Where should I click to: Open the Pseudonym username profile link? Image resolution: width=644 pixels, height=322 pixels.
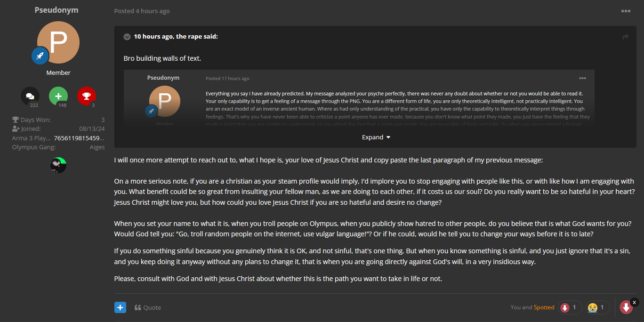pos(56,10)
